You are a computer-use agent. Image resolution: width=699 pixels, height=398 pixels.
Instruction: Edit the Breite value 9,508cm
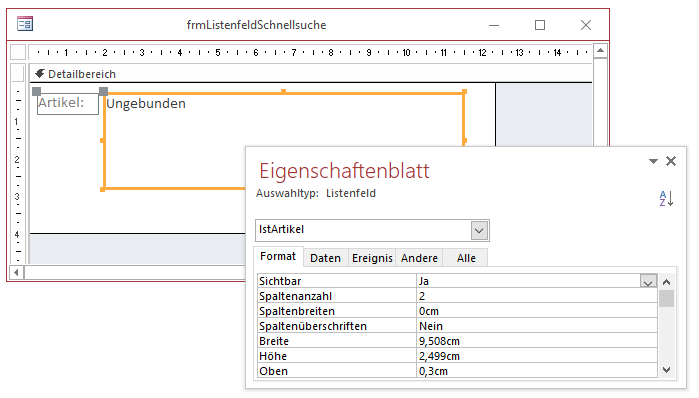(x=537, y=341)
